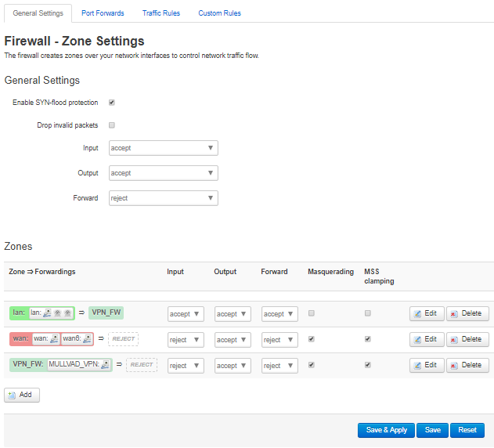Click the wan interface network icon
Viewport: 494px width, 448px height.
pyautogui.click(x=54, y=339)
